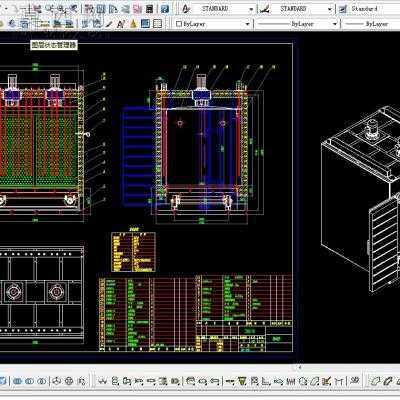Click the Table Style icon beside Standard

coord(343,9)
